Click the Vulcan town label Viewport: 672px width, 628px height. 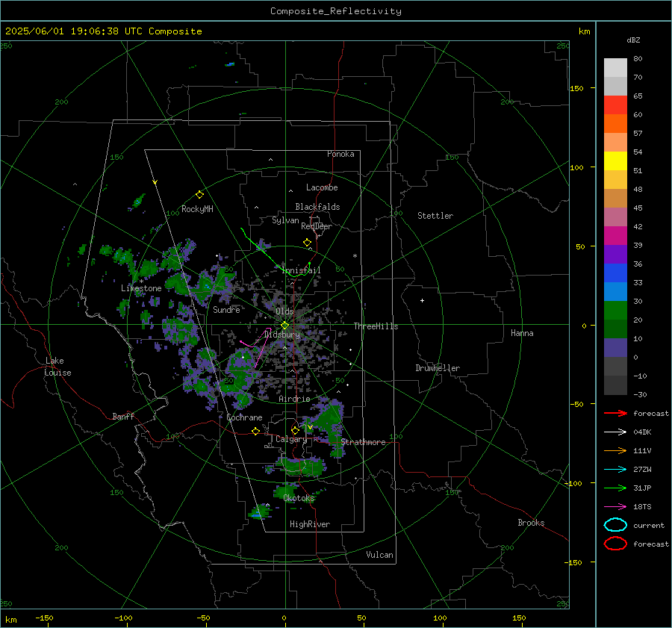[x=380, y=555]
